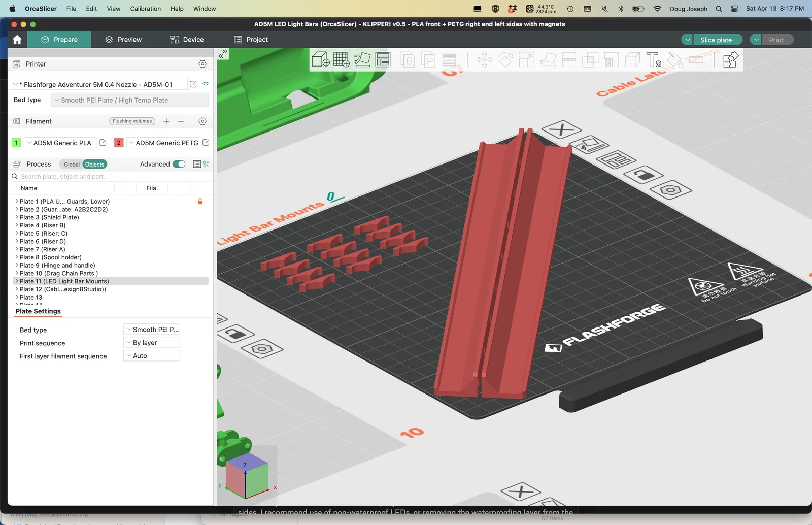Expand Plate 8 (Spool holder) tree row
812x525 pixels.
[17, 257]
